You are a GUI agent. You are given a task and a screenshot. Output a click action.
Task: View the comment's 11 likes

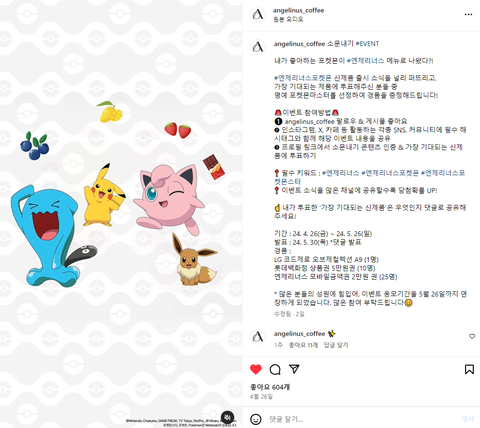coord(303,345)
